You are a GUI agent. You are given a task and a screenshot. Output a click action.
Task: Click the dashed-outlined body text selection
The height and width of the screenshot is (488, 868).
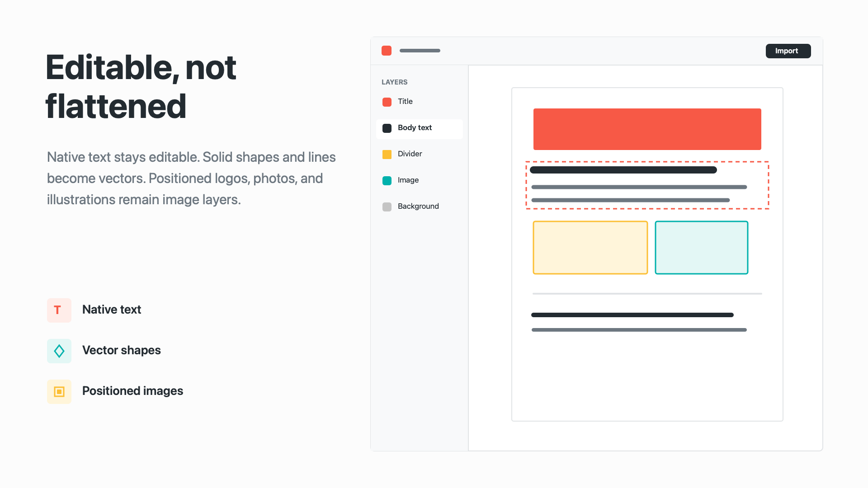tap(647, 185)
